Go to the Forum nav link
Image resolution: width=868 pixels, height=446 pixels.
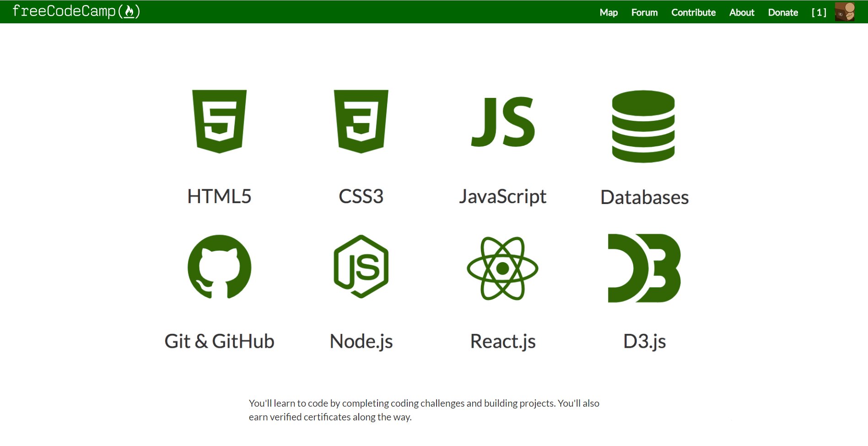coord(644,12)
